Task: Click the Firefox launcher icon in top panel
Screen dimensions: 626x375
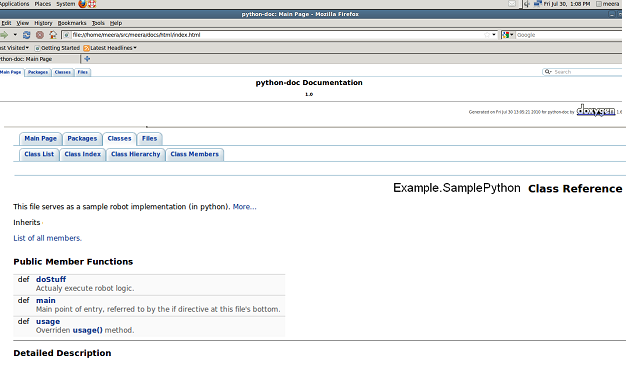Action: pos(82,4)
